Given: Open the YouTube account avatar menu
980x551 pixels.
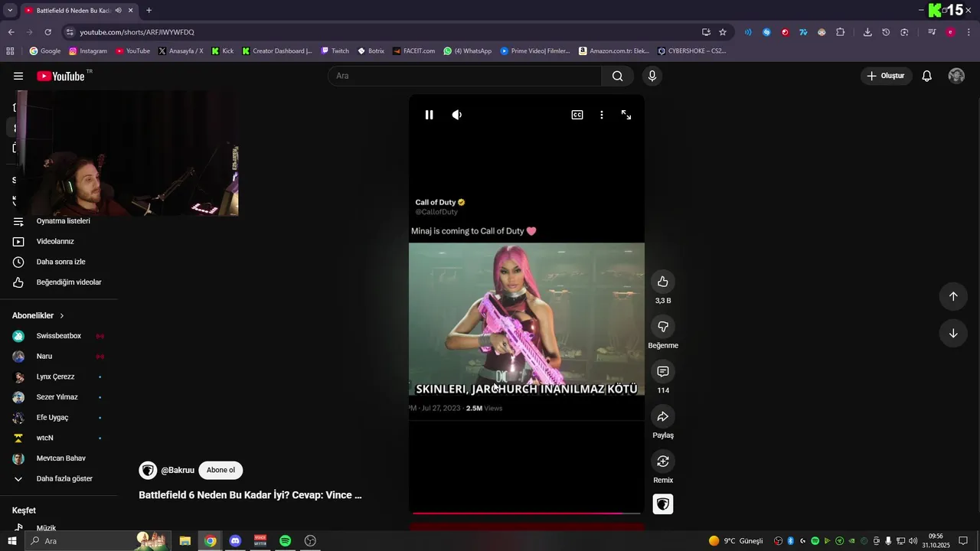Looking at the screenshot, I should [x=956, y=76].
